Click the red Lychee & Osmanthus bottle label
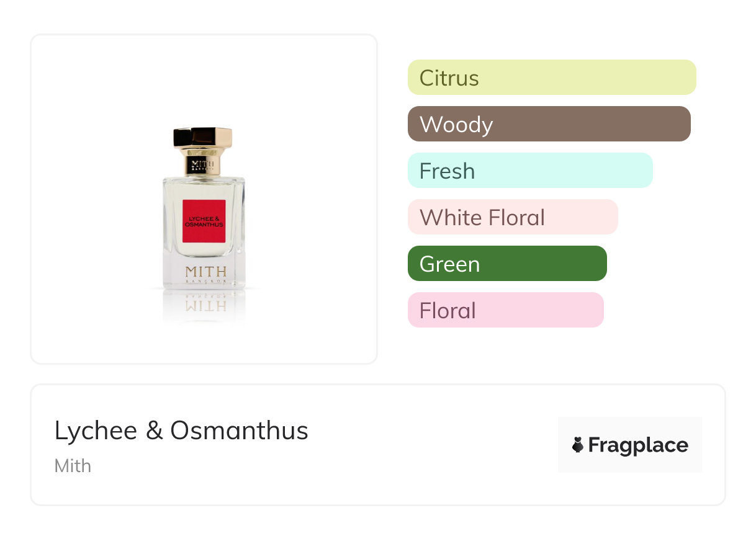Image resolution: width=756 pixels, height=536 pixels. point(204,221)
